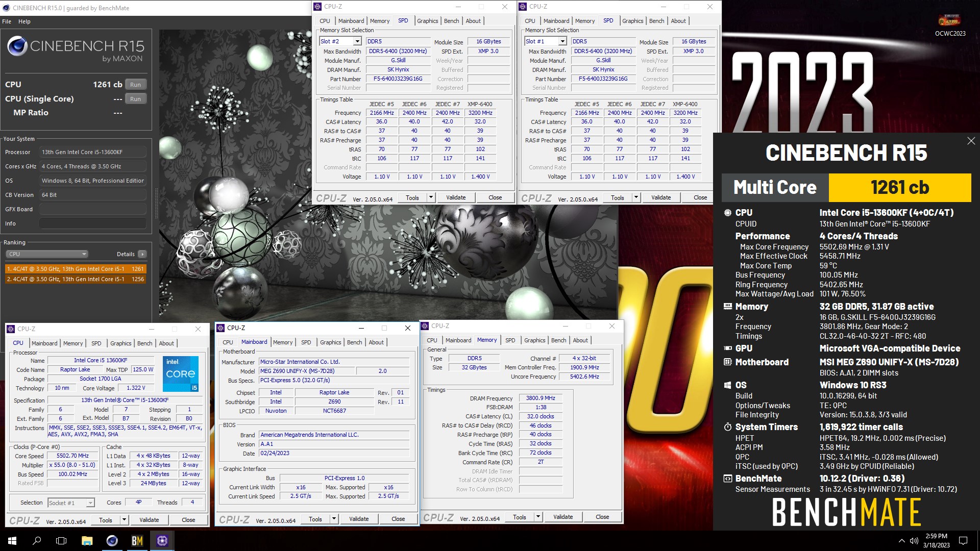Open Cinebench Help menu

(x=24, y=21)
